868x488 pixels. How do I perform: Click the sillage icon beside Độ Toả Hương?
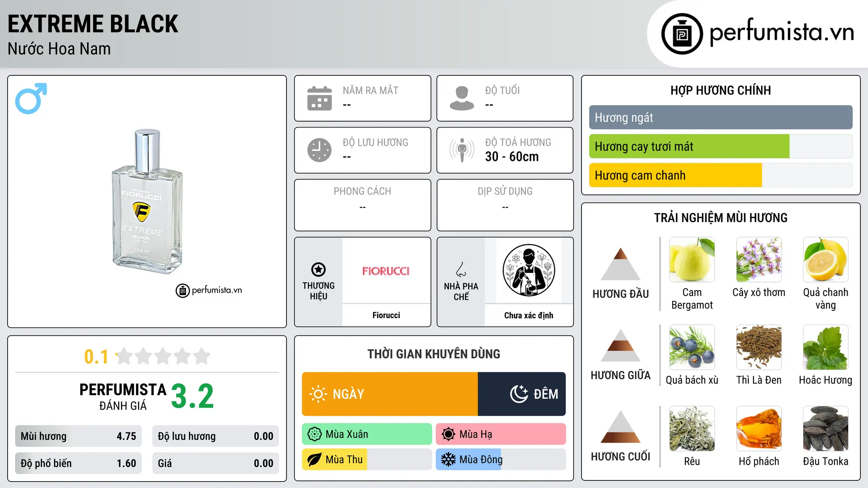click(x=462, y=150)
